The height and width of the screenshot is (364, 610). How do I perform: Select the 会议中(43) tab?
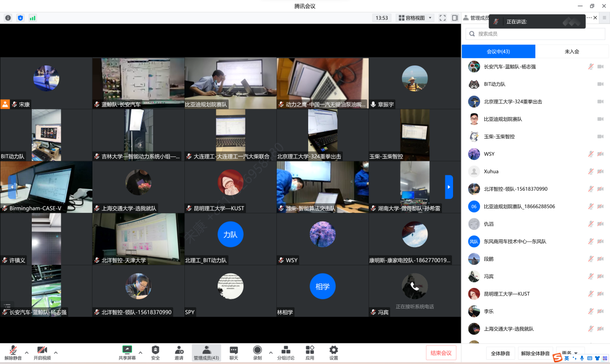pos(498,52)
